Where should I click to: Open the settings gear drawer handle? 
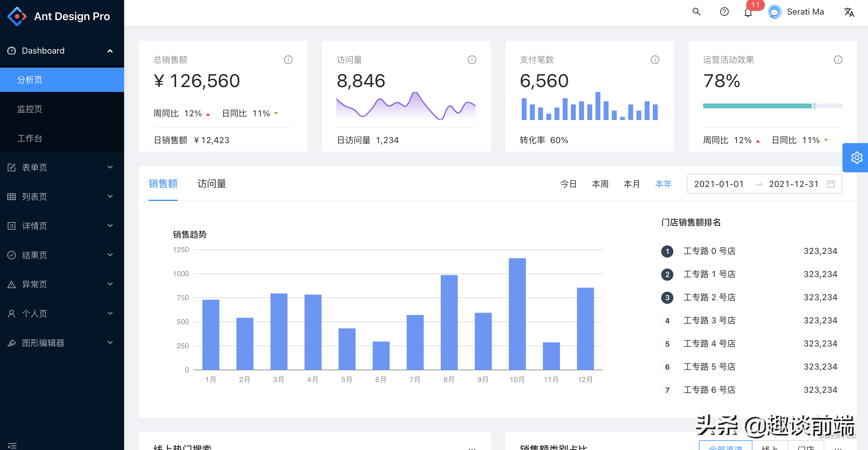click(856, 157)
